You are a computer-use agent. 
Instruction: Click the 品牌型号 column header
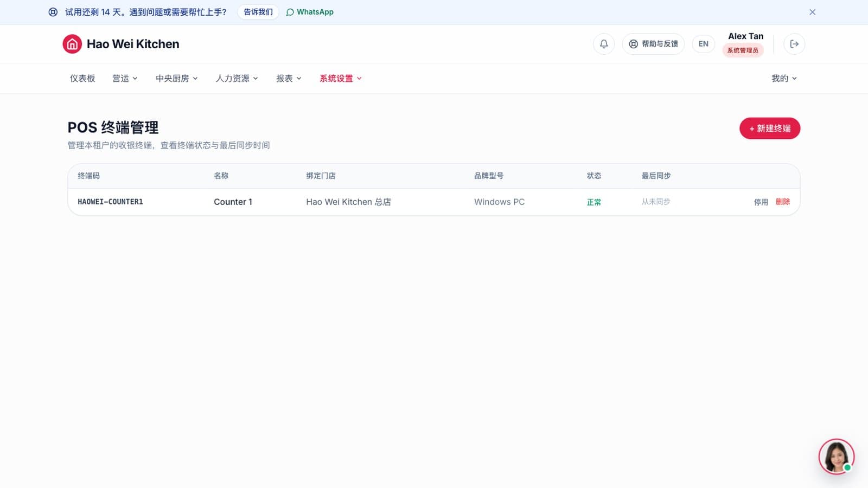click(x=489, y=176)
